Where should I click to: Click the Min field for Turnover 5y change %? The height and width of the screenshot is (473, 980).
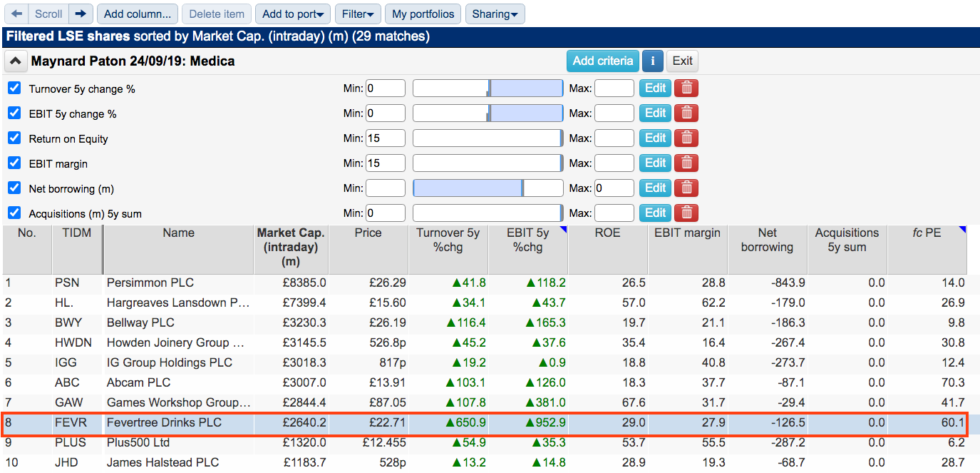[386, 88]
